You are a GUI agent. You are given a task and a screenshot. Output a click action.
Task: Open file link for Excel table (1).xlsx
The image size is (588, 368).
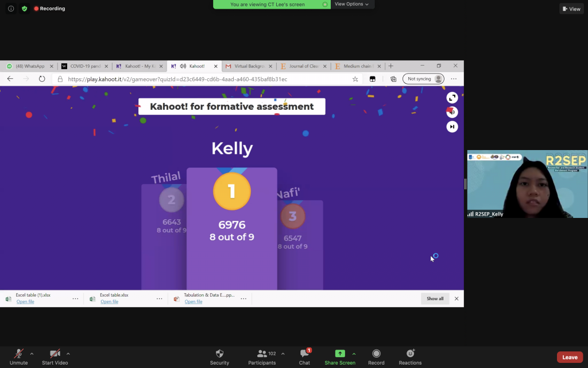click(x=25, y=302)
